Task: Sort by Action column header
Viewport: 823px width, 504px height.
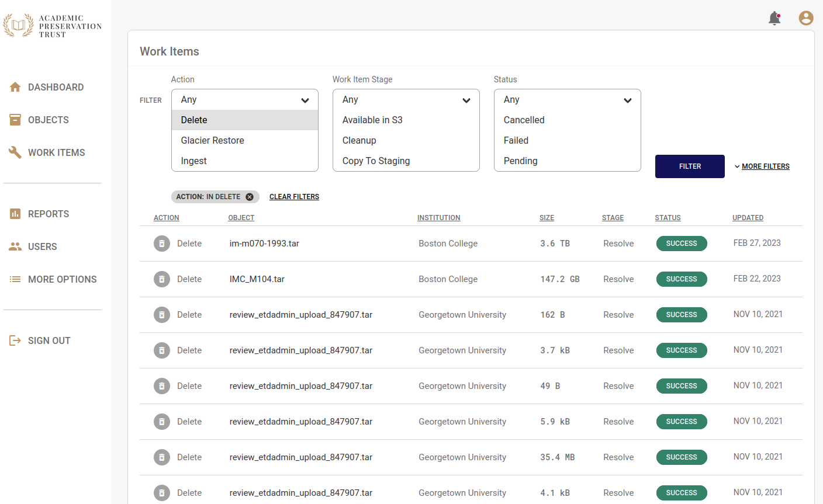Action: click(167, 218)
